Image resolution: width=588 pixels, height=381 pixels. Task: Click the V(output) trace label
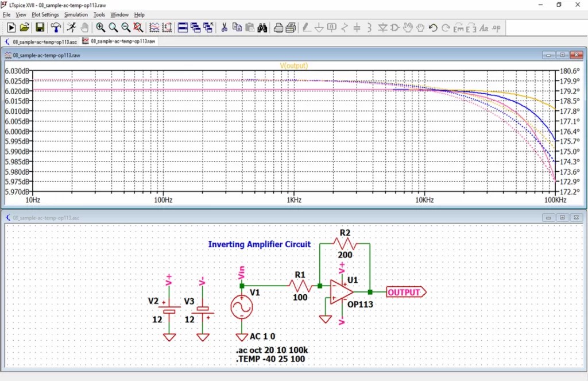(x=293, y=66)
